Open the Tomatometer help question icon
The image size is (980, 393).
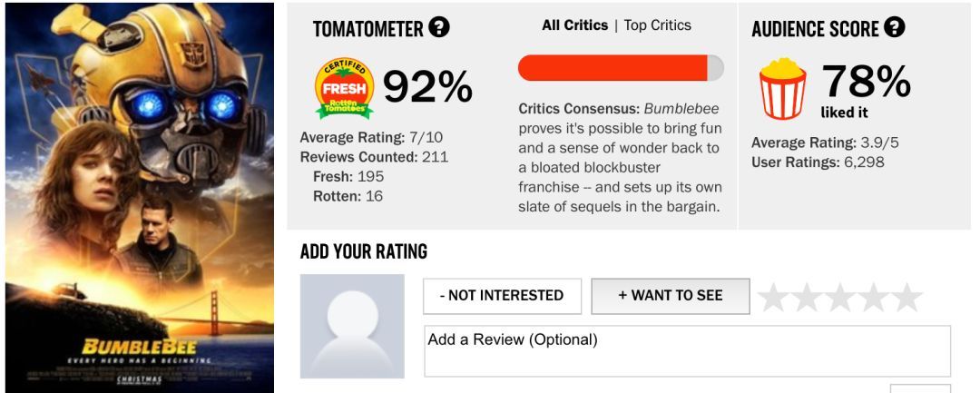pos(439,27)
